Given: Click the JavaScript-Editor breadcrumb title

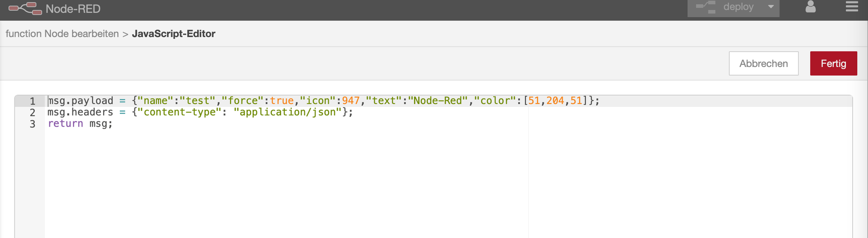Looking at the screenshot, I should pos(173,34).
